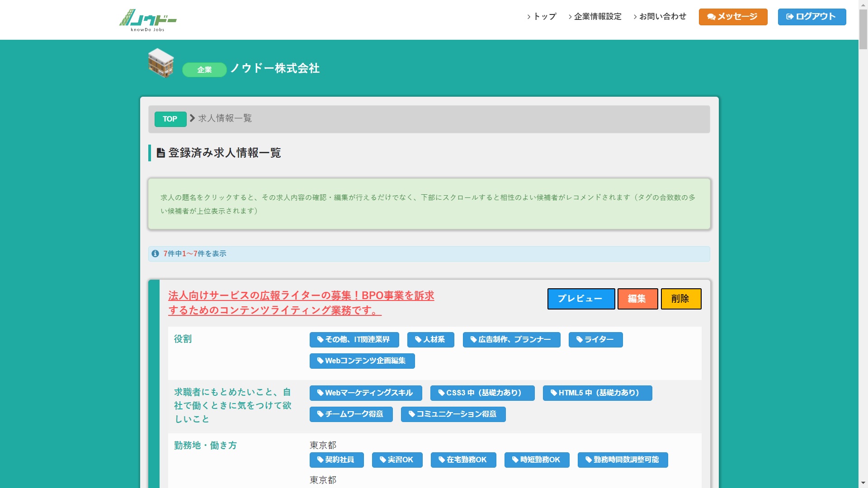This screenshot has height=488, width=868.
Task: Click the orange 編集 button
Action: [637, 299]
